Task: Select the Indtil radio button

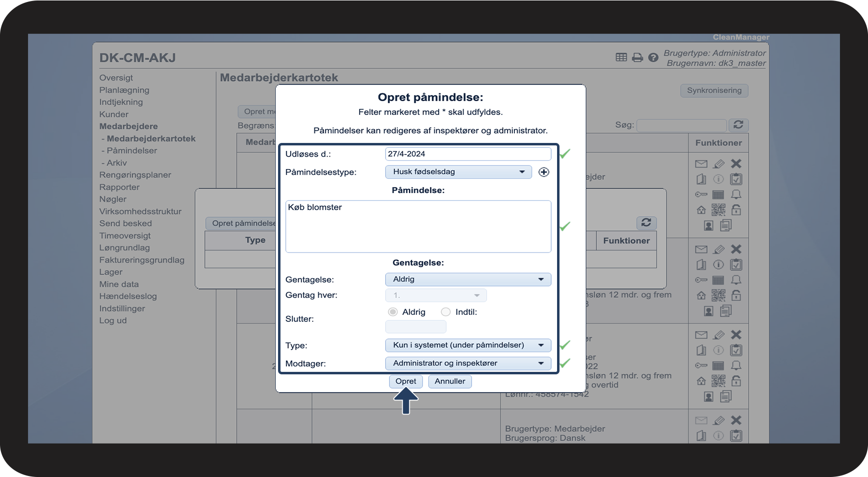Action: 446,312
